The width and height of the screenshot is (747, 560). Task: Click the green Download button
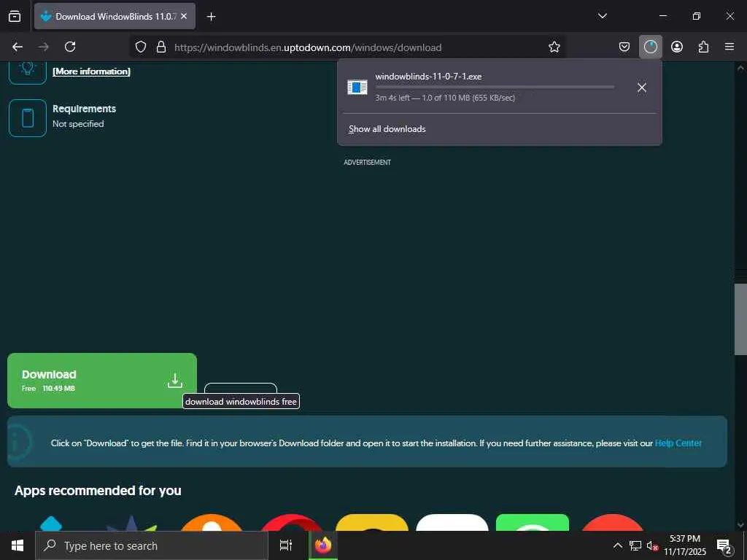click(102, 381)
